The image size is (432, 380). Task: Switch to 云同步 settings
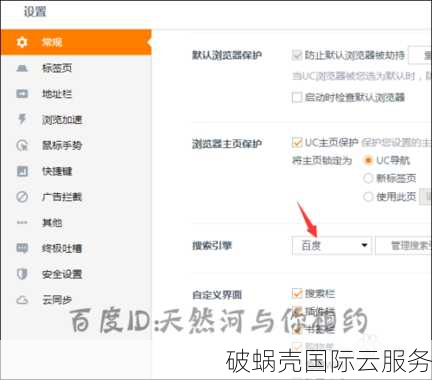point(76,300)
